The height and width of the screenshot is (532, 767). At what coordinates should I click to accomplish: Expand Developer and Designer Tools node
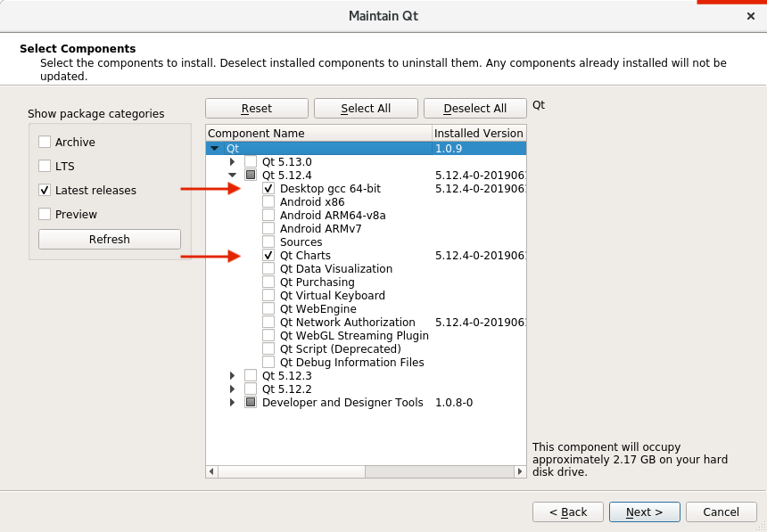click(x=233, y=402)
